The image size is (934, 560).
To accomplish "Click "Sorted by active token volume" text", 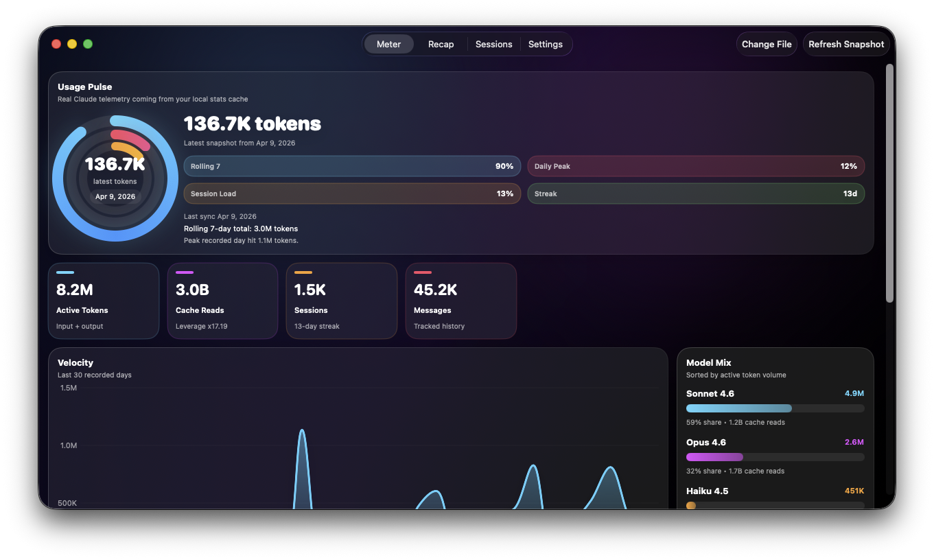I will coord(736,375).
